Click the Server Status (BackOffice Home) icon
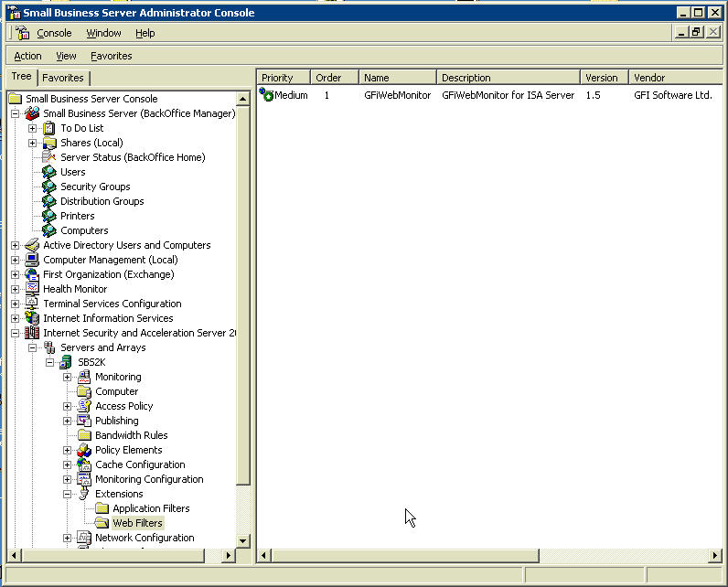The width and height of the screenshot is (728, 587). 49,157
